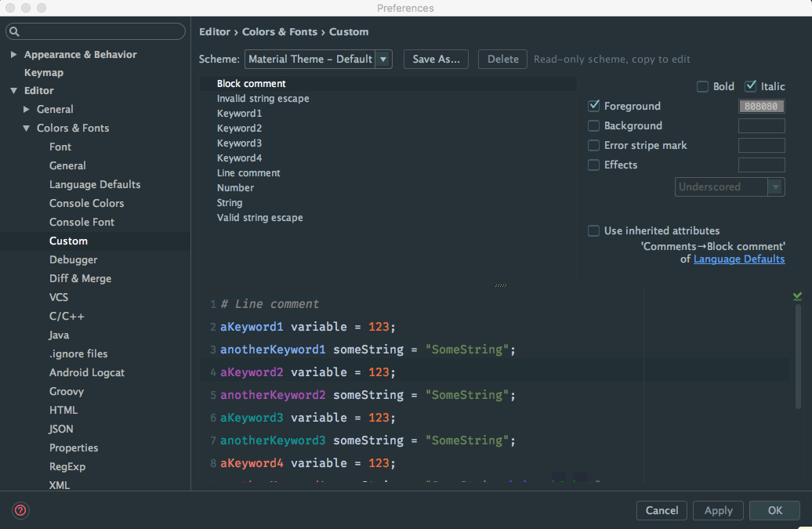Open the Language Defaults link
Screen dimensions: 812x529
pos(739,259)
